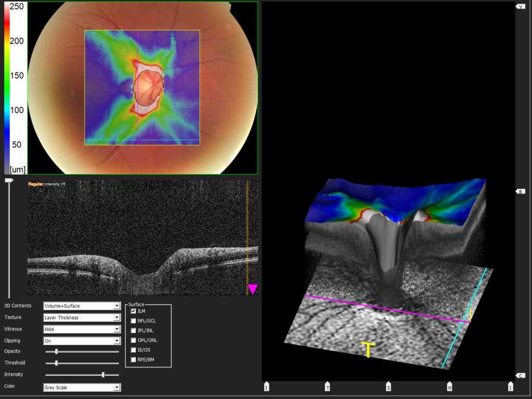
Task: Check the IS/OS surface checkbox
Action: 133,350
